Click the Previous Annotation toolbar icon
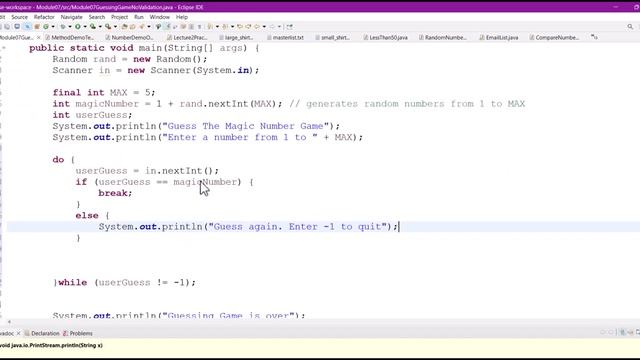Screen dimensions: 640x360 (x=225, y=27)
